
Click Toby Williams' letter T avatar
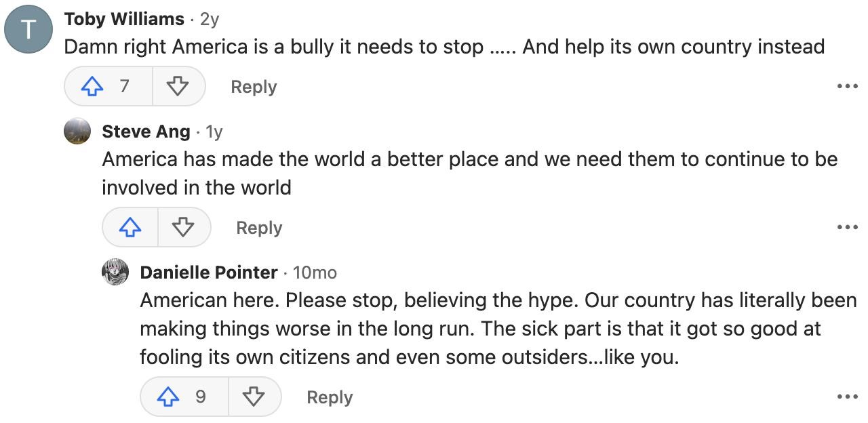28,30
